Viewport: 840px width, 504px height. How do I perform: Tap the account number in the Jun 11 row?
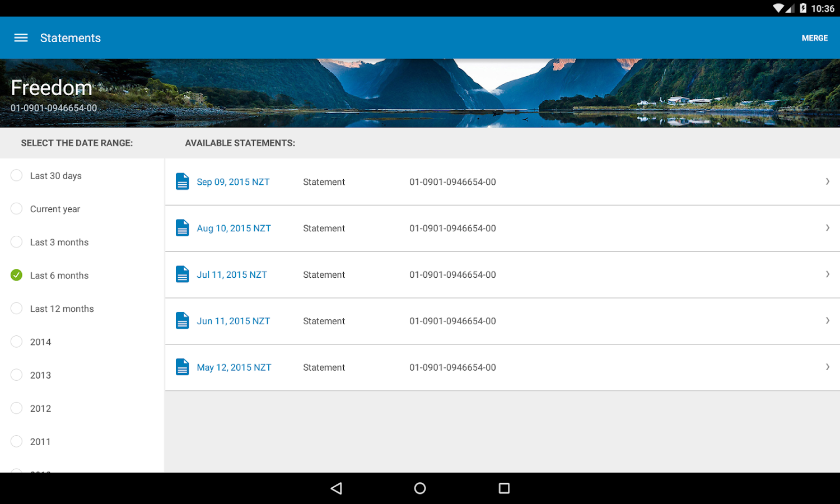(452, 321)
